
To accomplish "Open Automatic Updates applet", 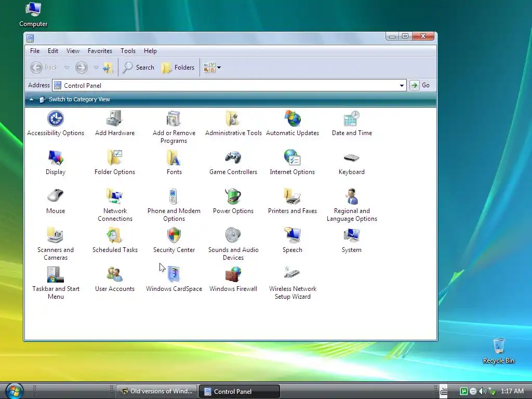I will click(292, 124).
